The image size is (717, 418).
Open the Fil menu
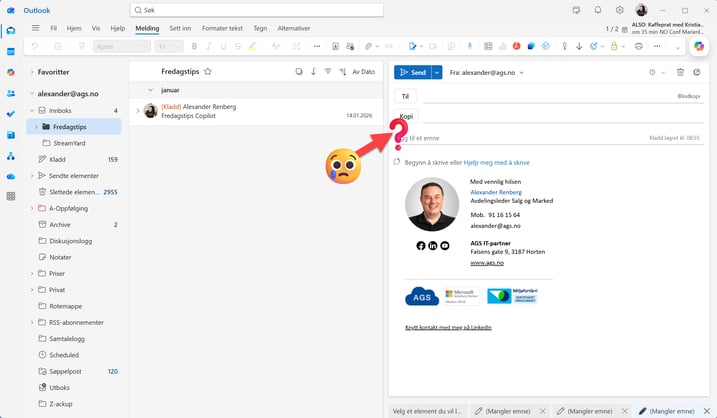pyautogui.click(x=54, y=28)
